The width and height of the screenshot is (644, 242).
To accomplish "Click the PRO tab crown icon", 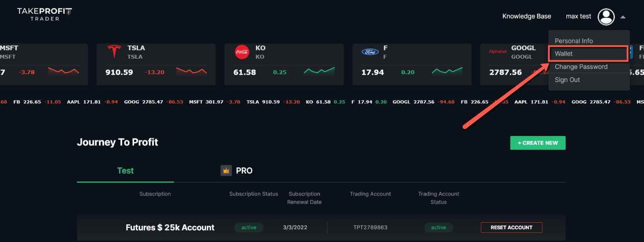I will pyautogui.click(x=226, y=170).
